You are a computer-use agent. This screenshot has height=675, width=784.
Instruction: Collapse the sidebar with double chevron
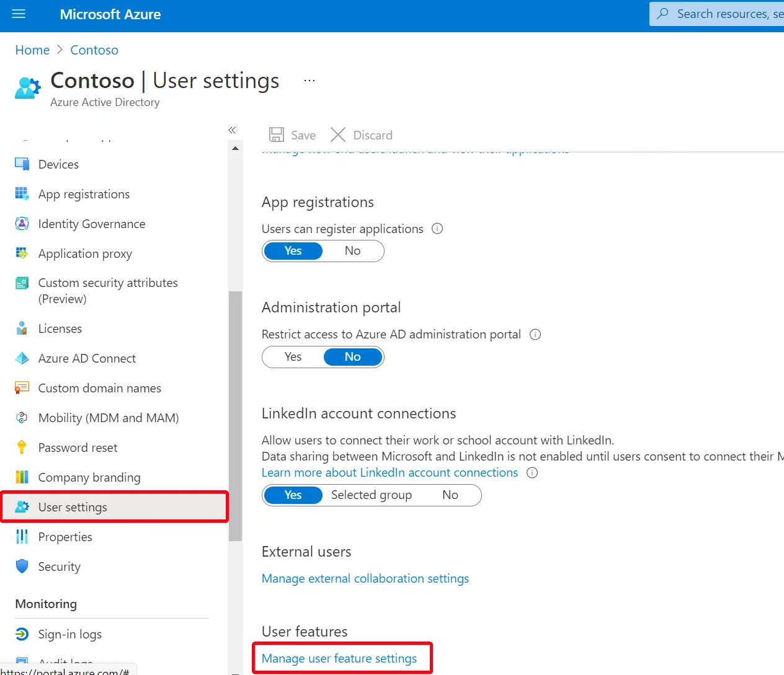232,130
